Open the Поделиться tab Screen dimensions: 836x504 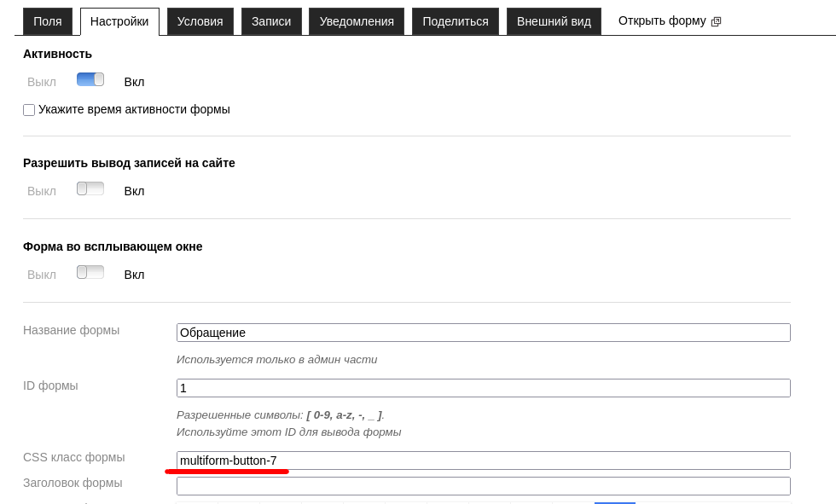(456, 21)
